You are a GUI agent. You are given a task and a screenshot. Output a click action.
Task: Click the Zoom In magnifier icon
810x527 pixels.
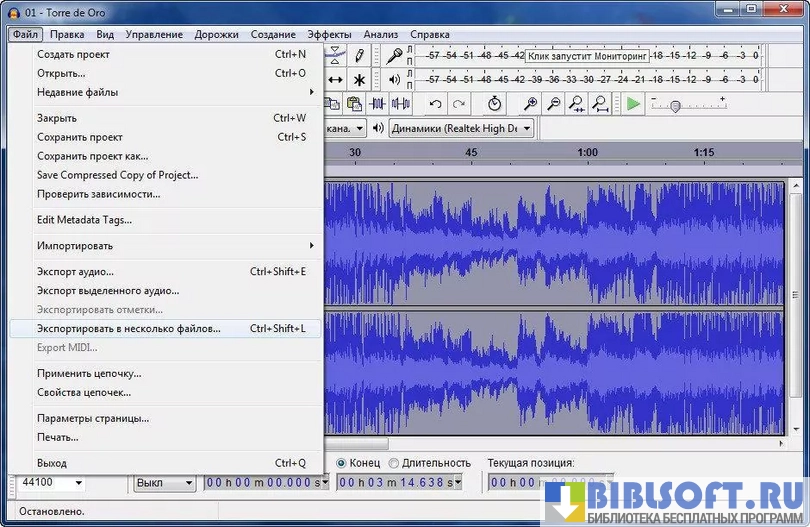[530, 104]
